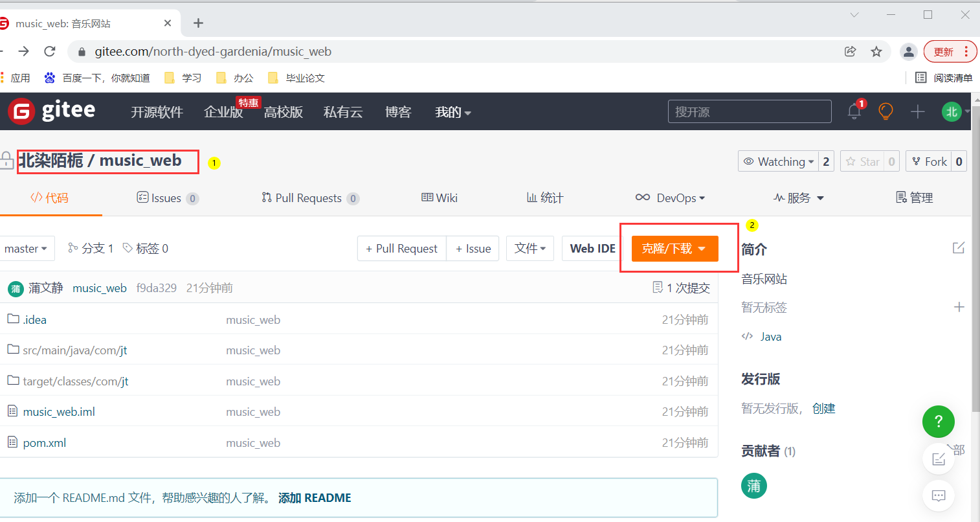The width and height of the screenshot is (980, 522).
Task: Click the feedback edit floating icon
Action: [x=939, y=459]
